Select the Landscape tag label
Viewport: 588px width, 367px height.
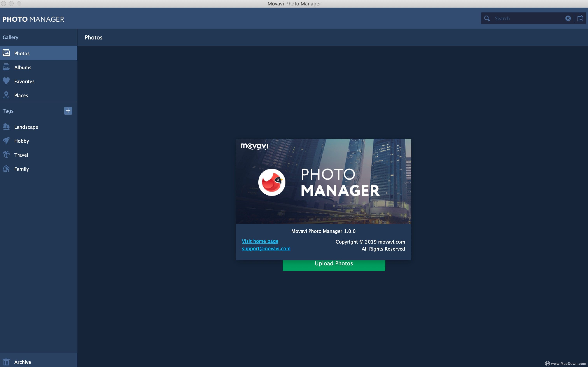(26, 127)
